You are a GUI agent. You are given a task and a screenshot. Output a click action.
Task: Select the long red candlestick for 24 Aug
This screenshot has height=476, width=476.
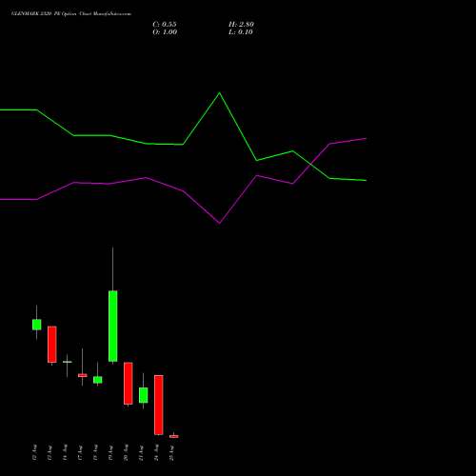pyautogui.click(x=159, y=405)
